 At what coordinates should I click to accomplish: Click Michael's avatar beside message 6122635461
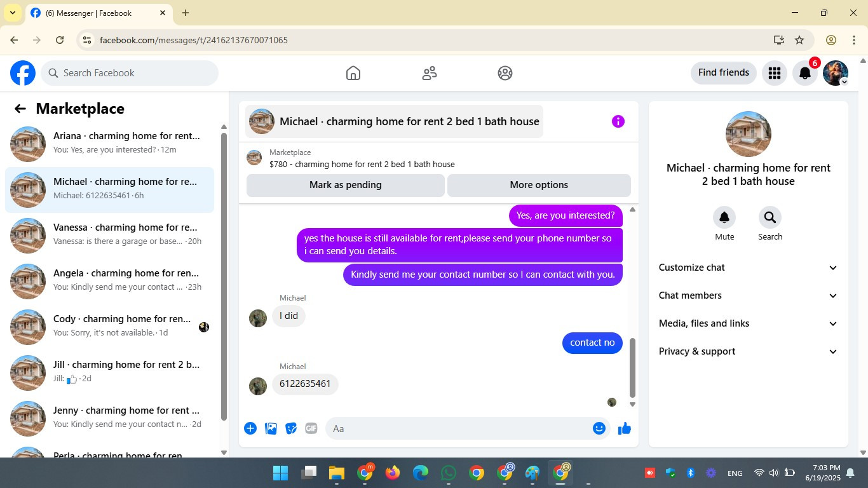[x=258, y=386]
